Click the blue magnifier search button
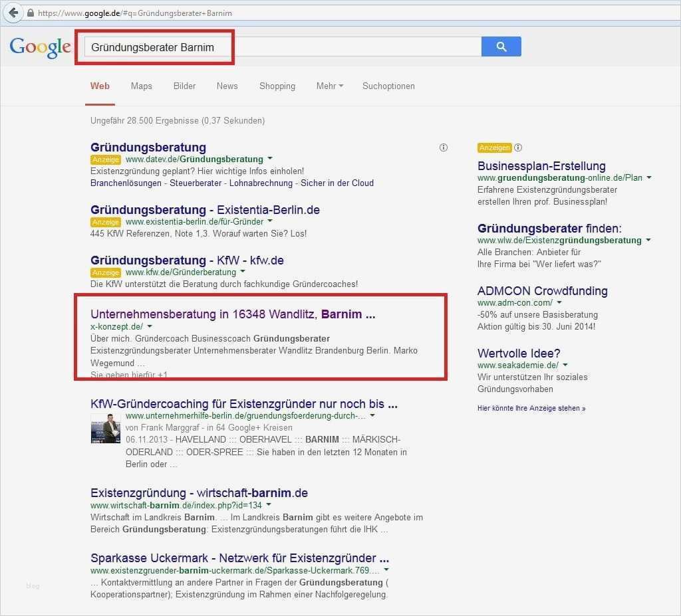Image resolution: width=681 pixels, height=616 pixels. click(501, 47)
